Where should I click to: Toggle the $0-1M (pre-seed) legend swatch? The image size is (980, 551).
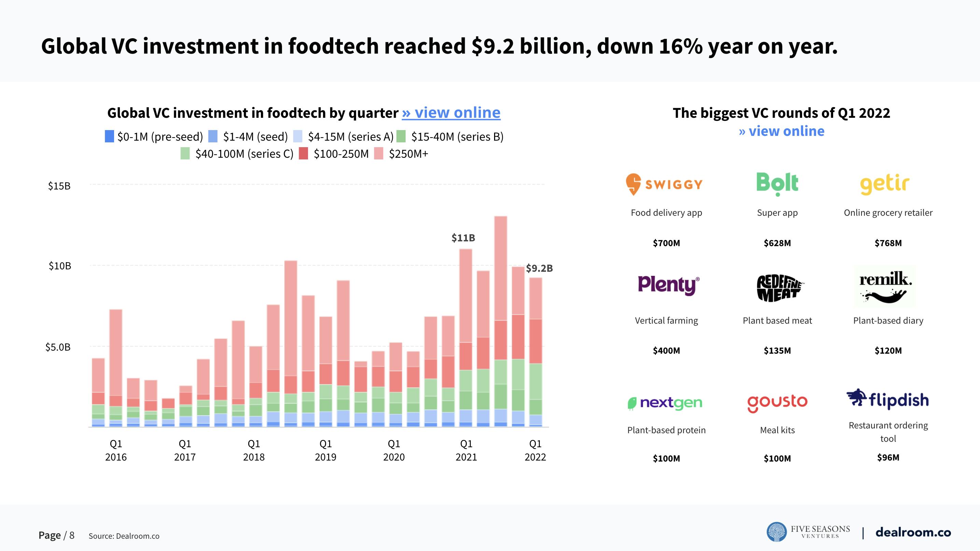point(110,137)
